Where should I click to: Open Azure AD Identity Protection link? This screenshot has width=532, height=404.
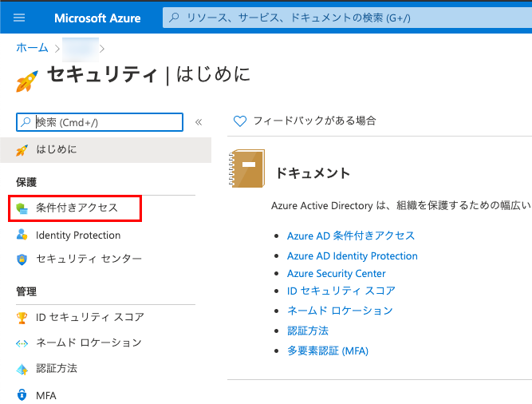point(353,255)
